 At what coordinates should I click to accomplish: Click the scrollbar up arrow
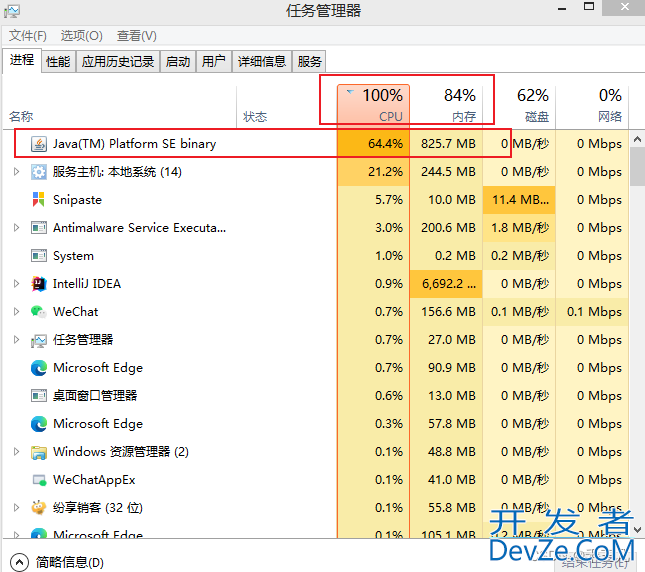click(637, 139)
